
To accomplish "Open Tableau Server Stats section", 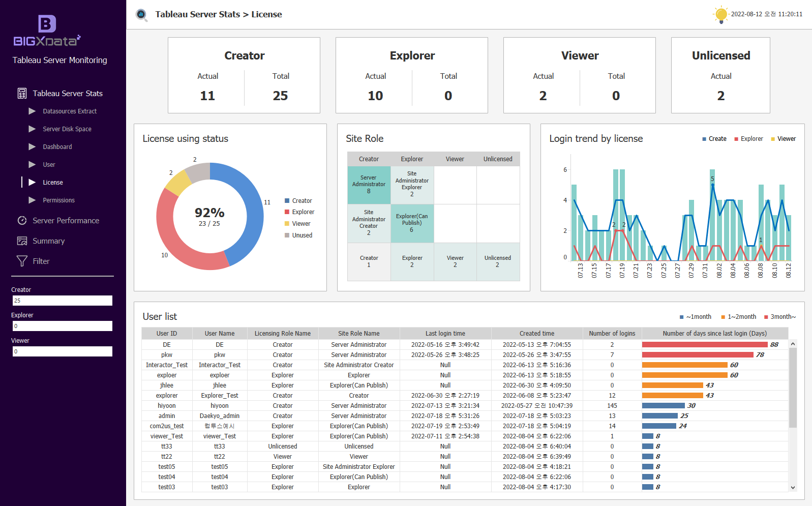I will point(68,93).
